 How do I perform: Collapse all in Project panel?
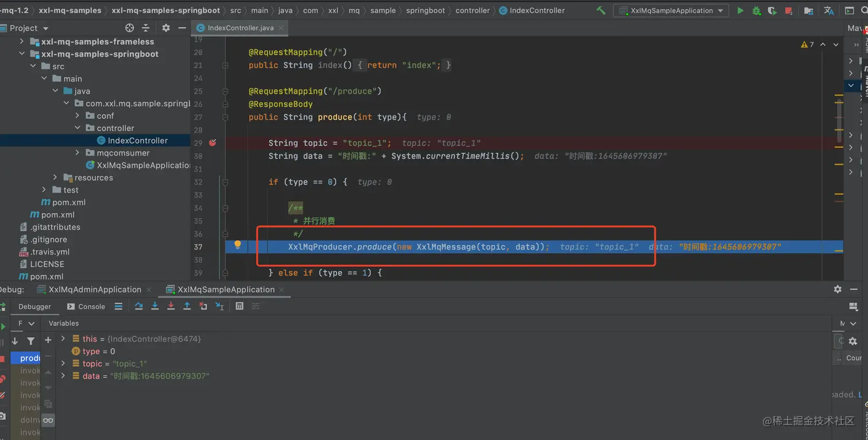point(146,28)
